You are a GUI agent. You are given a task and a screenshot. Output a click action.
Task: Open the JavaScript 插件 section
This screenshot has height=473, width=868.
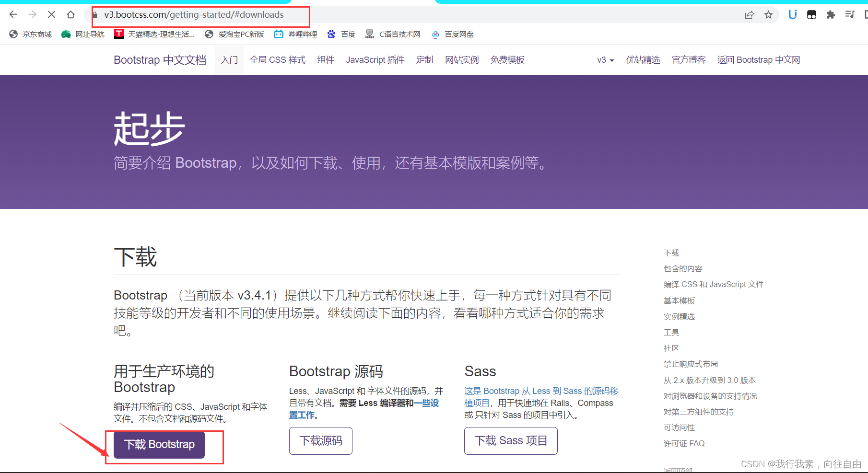point(375,59)
